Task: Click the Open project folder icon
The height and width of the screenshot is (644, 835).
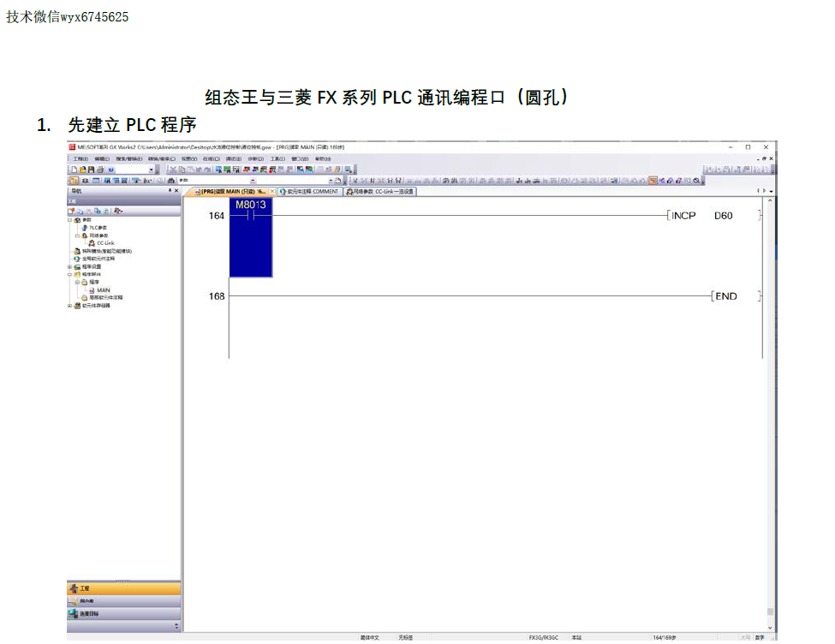Action: point(81,170)
